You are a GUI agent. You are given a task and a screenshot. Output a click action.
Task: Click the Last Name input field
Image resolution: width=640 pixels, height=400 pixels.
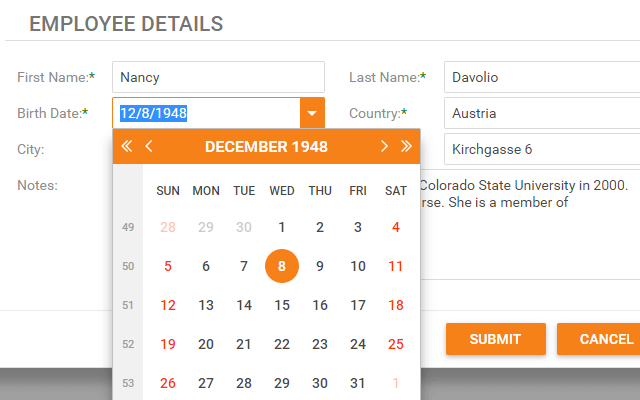[x=542, y=77]
